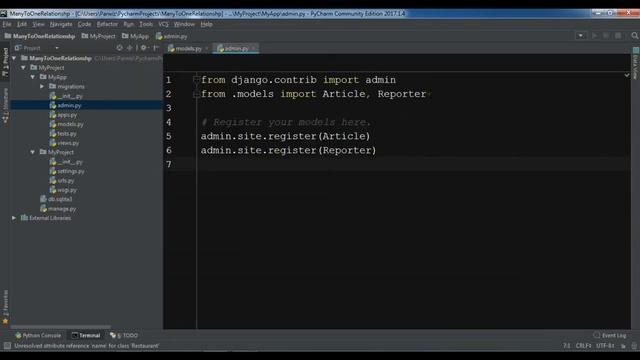Fold the import block at line 1
Screen dimensions: 640x360
196,80
